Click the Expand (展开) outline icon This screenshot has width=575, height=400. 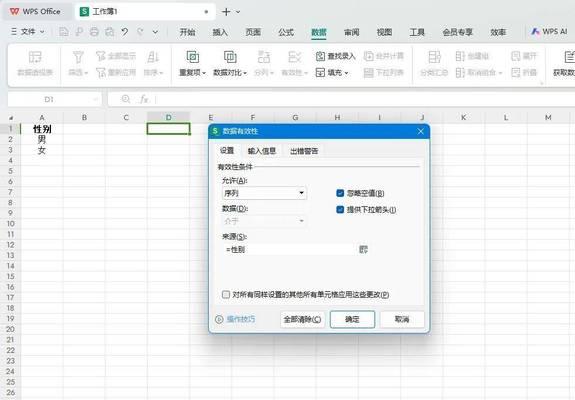tap(516, 56)
